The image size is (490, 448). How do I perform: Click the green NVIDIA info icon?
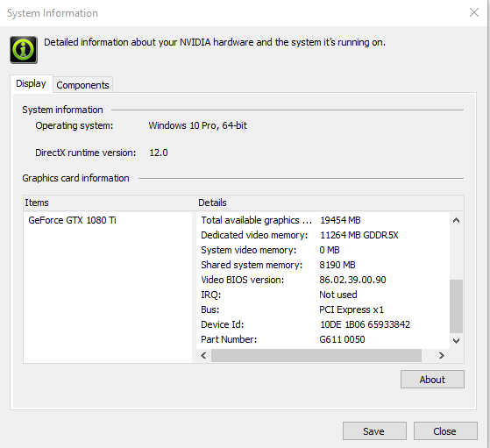tap(24, 50)
